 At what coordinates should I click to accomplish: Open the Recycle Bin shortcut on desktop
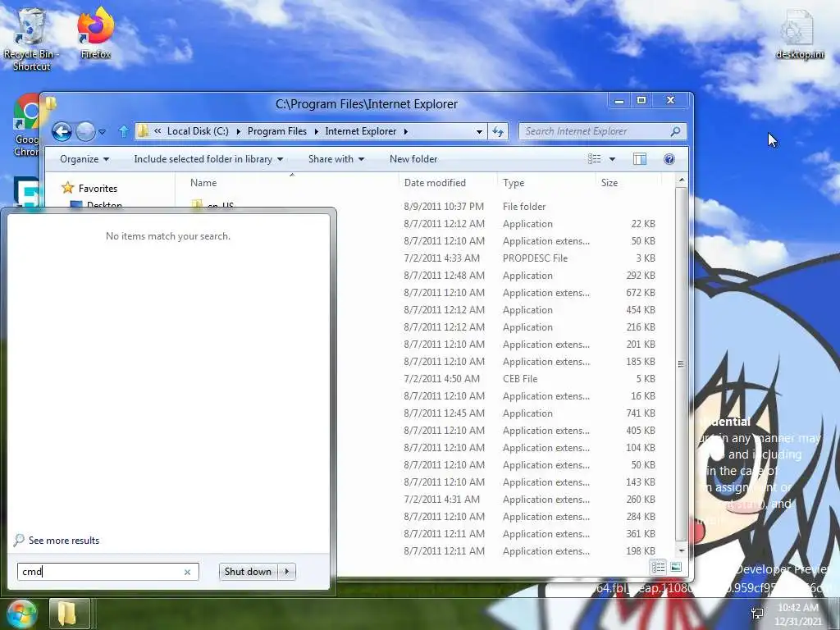pyautogui.click(x=30, y=39)
